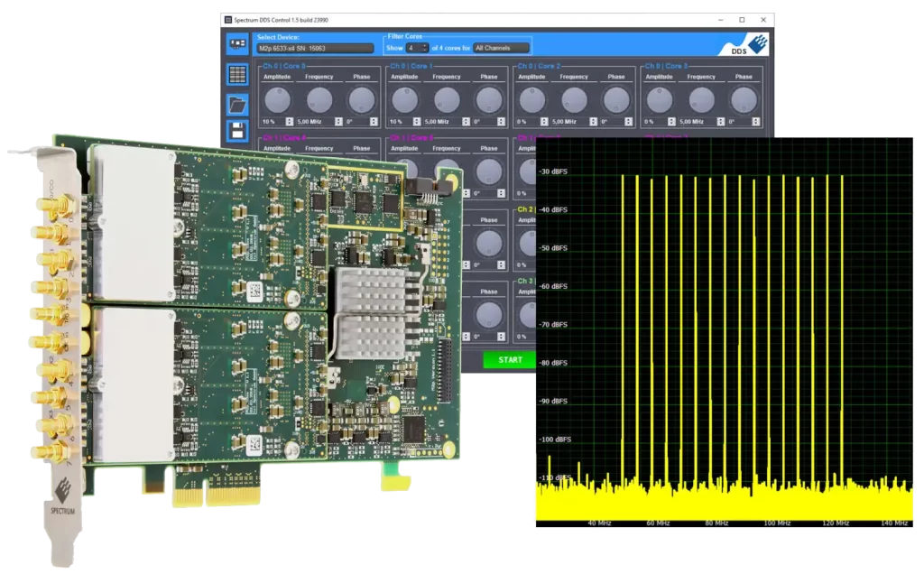Click the device card icon at top-left
Viewport: 924px width, 574px height.
(237, 42)
